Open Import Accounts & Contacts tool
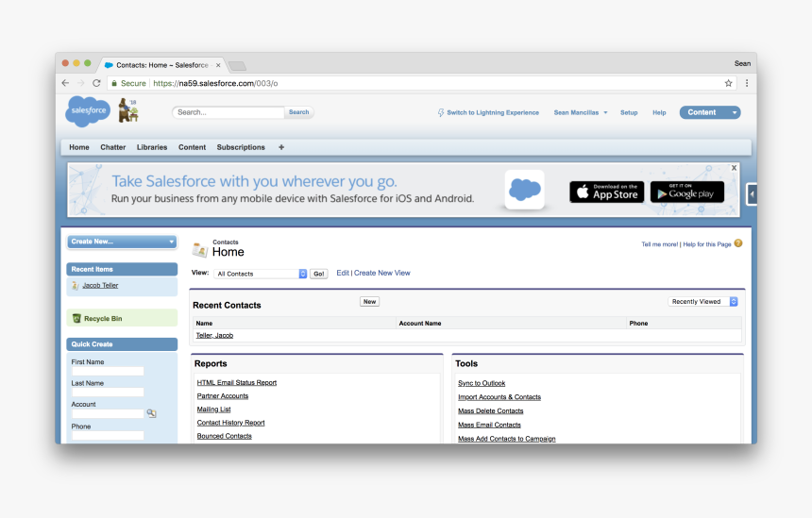 tap(499, 397)
